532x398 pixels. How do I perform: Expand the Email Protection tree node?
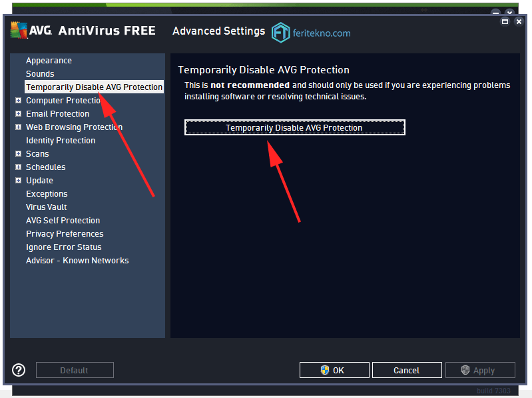19,114
